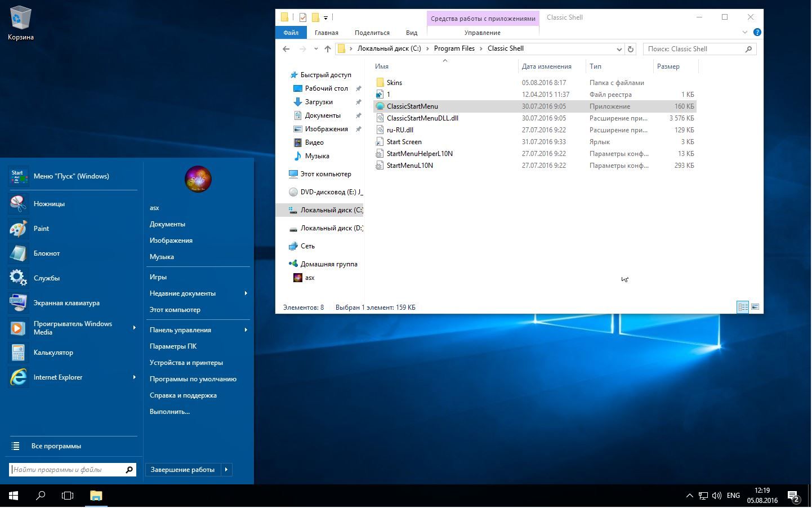Select the Skins folder
Viewport: 812px width, 508px height.
(394, 83)
